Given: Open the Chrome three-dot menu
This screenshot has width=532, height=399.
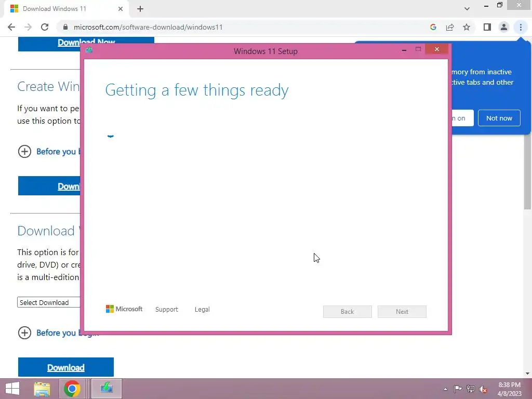Looking at the screenshot, I should tap(521, 27).
